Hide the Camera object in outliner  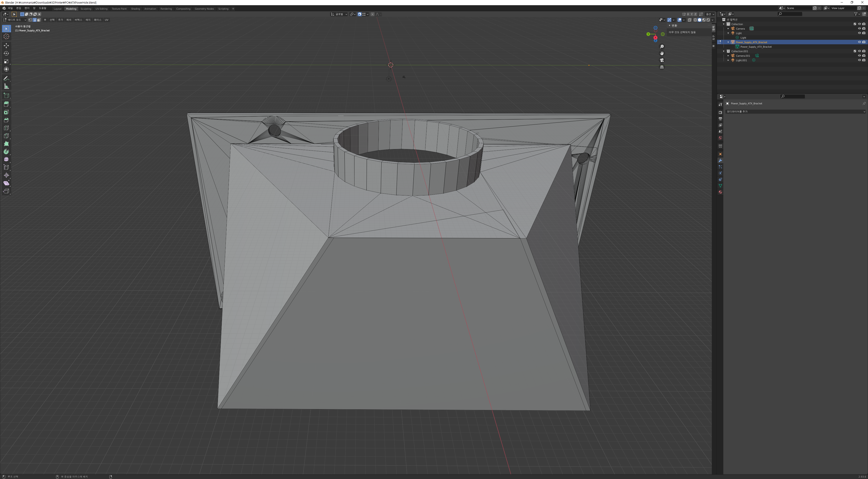(x=859, y=29)
